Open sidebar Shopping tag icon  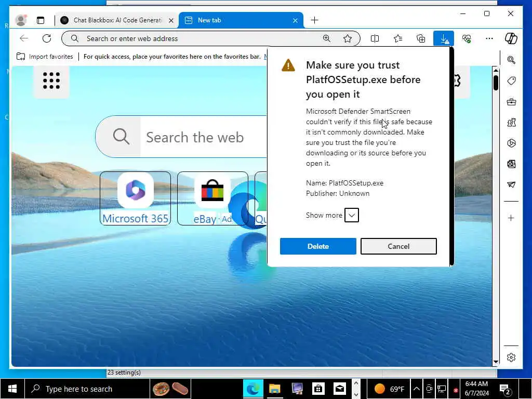(x=511, y=81)
